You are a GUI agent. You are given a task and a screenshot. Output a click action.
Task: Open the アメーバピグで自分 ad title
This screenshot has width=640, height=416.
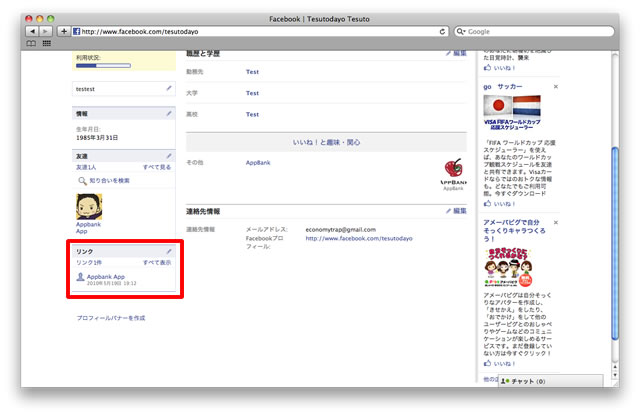point(514,230)
